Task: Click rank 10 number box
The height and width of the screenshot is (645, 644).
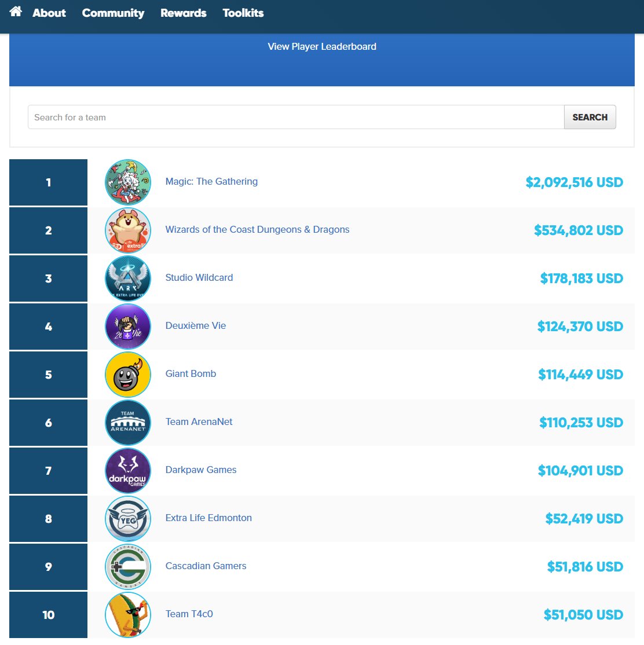Action: tap(48, 615)
